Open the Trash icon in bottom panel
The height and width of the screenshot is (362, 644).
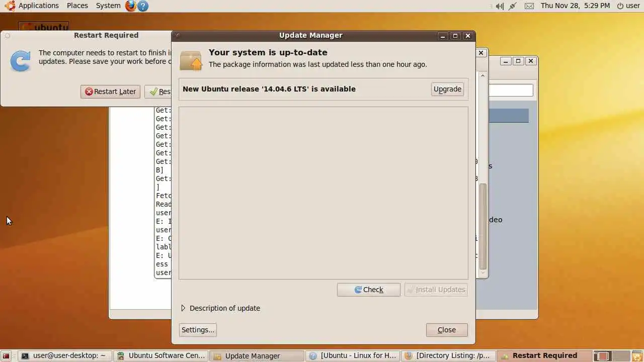[x=637, y=356]
